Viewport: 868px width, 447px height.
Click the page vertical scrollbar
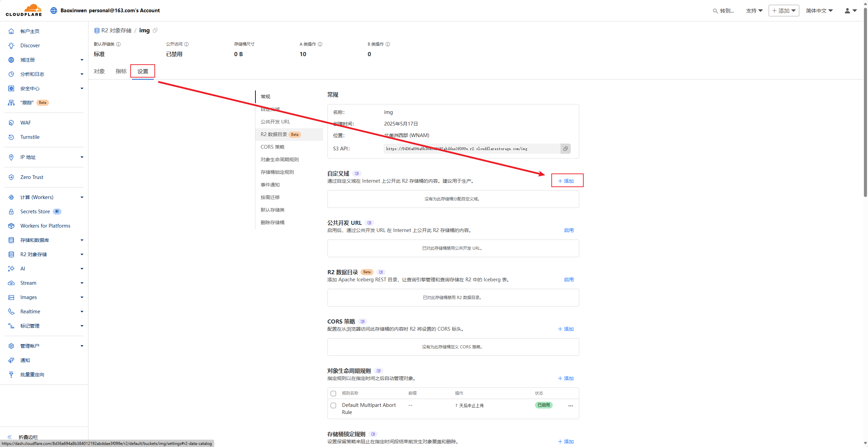pyautogui.click(x=865, y=102)
